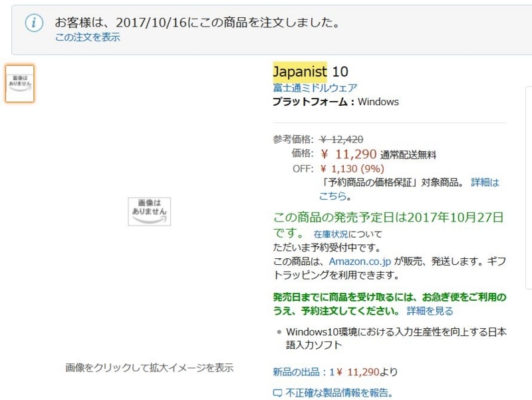Click the Windows10環境 feature bullet text
The height and width of the screenshot is (400, 532).
pyautogui.click(x=396, y=338)
